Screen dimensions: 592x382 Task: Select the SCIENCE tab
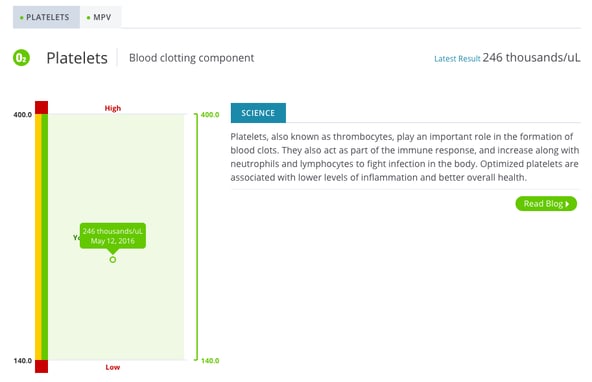pyautogui.click(x=258, y=113)
